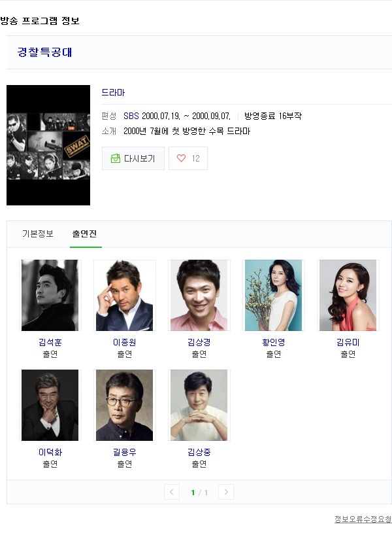Click 김유미's cast photo
This screenshot has width=392, height=539.
pos(348,296)
